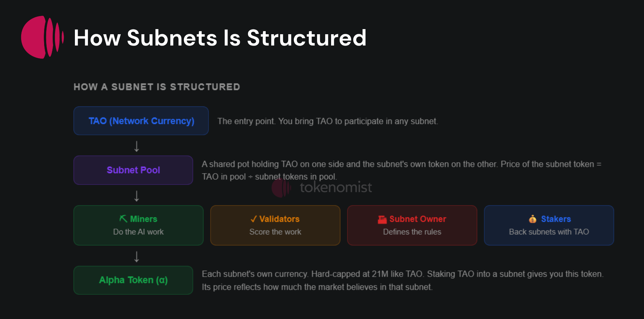Click the checkmark icon beside Validators

(253, 219)
